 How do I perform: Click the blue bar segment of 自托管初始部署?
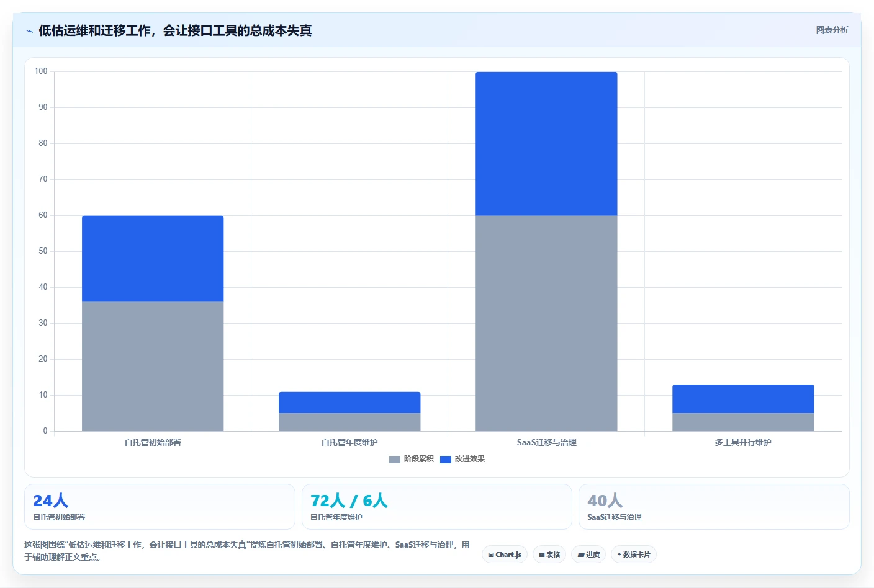pos(153,259)
